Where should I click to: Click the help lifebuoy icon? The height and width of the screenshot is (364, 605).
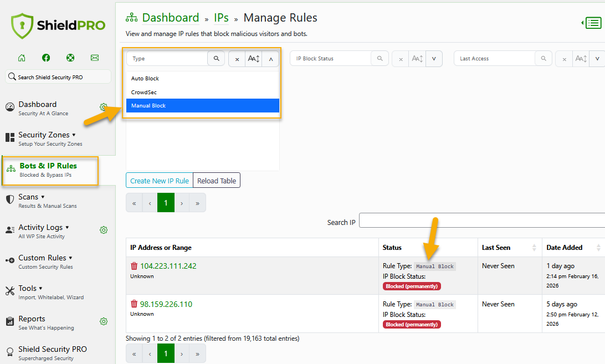tap(70, 58)
